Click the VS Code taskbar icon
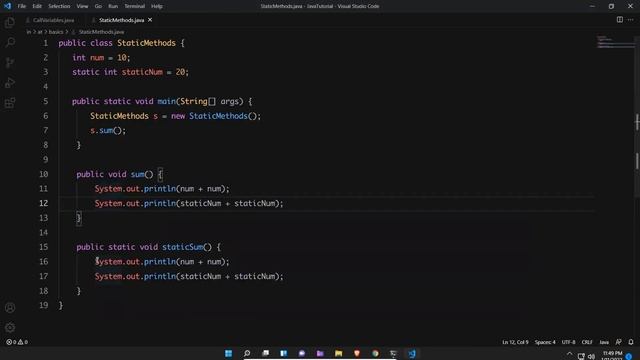 (412, 353)
